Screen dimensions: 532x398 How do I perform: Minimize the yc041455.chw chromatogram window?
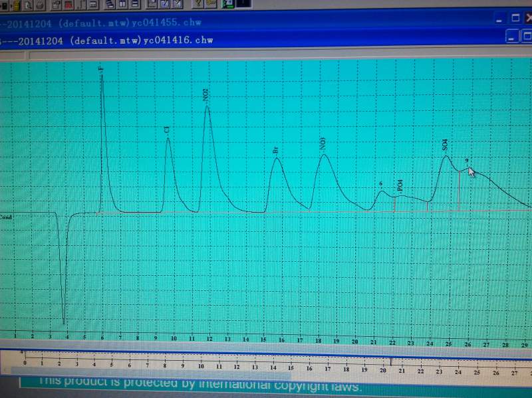(x=499, y=19)
